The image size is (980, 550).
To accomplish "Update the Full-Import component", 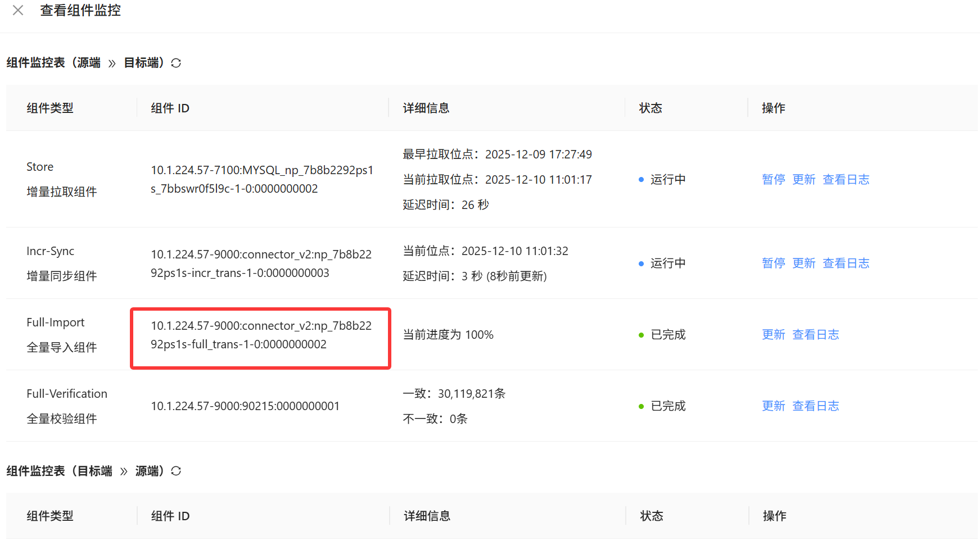I will point(773,334).
